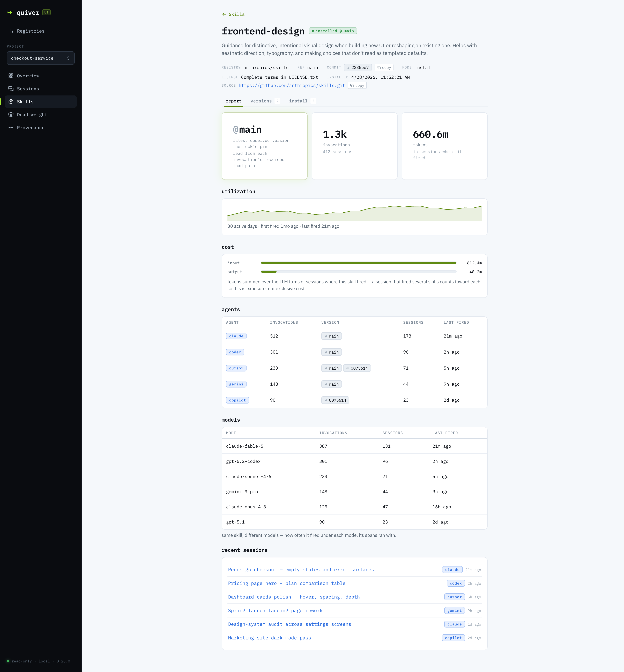Click the 1.3k invocations card
The width and height of the screenshot is (624, 672).
pos(355,146)
